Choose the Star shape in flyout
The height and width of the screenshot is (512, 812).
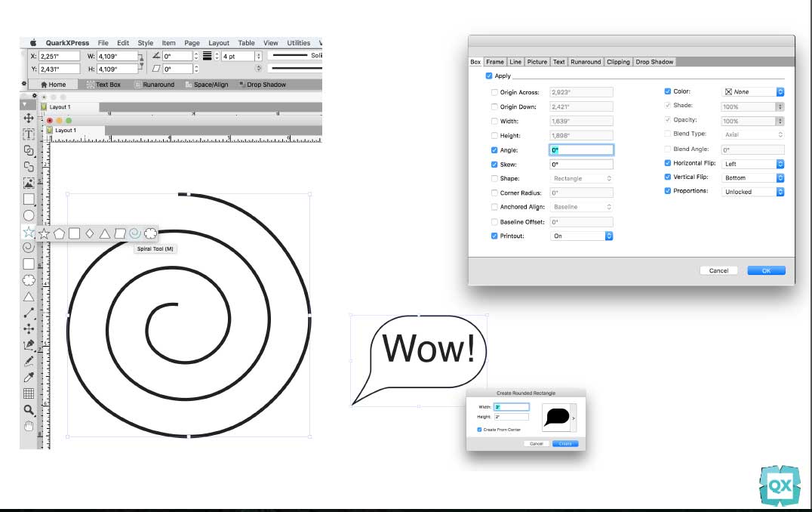coord(44,233)
